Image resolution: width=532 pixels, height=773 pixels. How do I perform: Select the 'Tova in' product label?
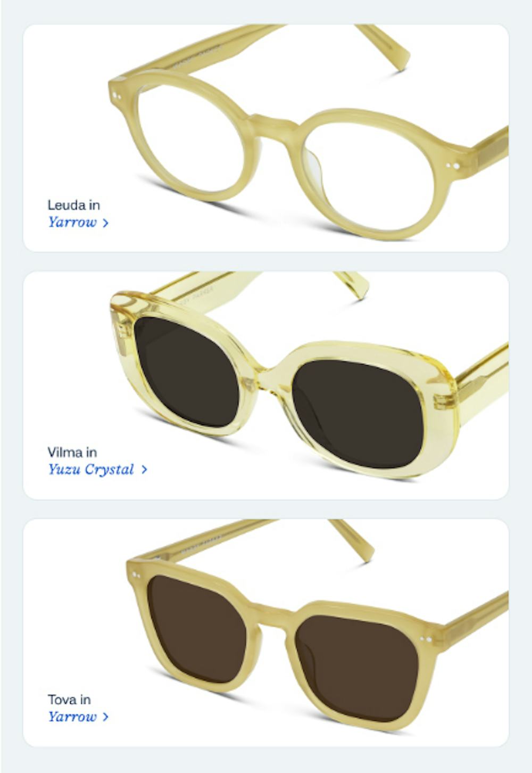69,700
